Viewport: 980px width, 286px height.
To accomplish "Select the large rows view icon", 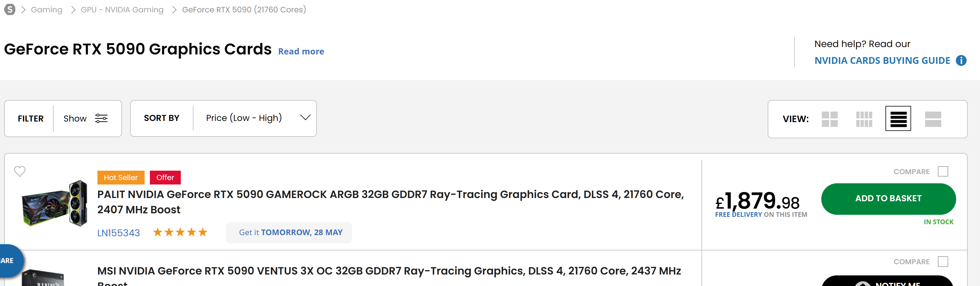I will 933,119.
